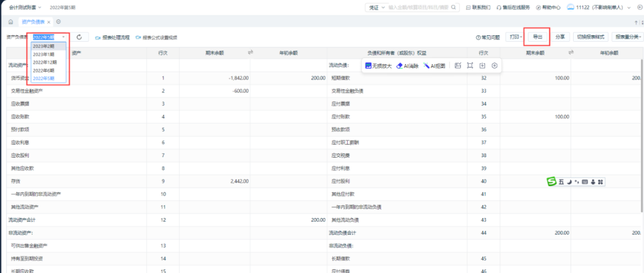Open 售后在线服务
Image resolution: width=644 pixels, height=273 pixels.
[x=513, y=7]
